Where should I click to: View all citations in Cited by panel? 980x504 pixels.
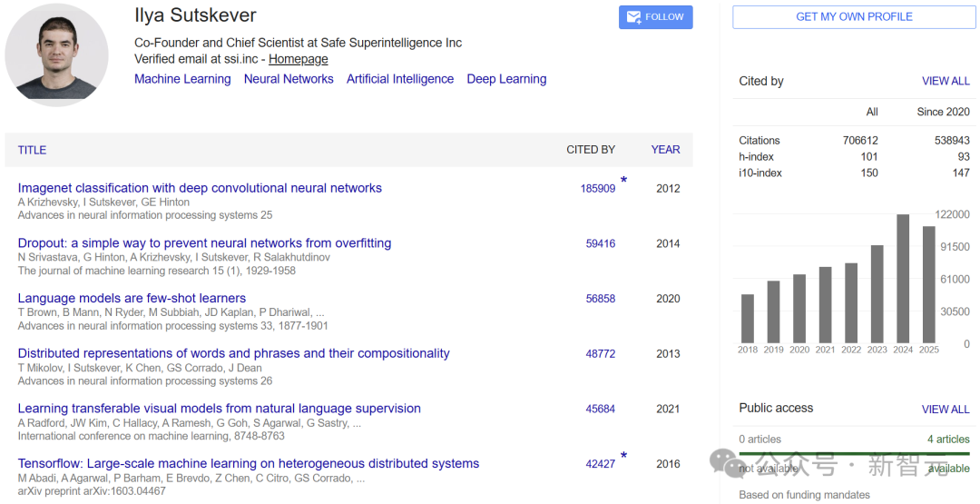point(946,81)
